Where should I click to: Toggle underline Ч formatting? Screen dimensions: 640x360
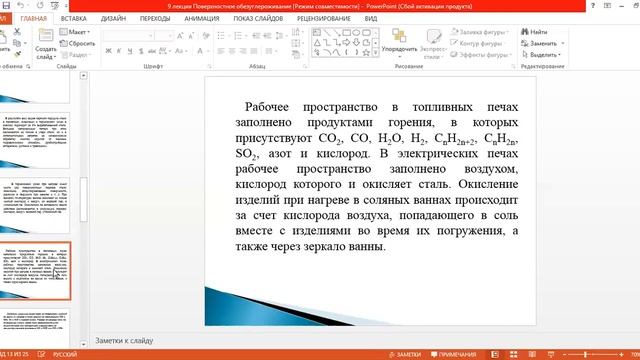(x=130, y=51)
